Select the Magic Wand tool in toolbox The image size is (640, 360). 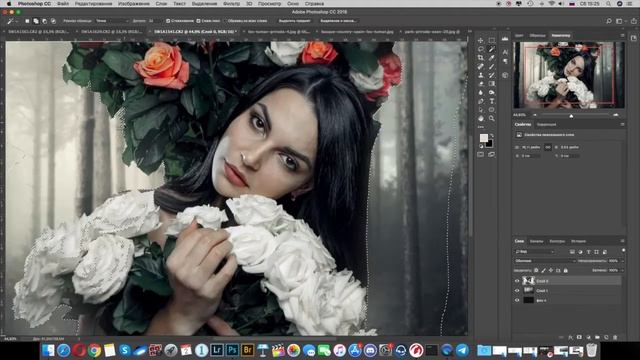(492, 49)
